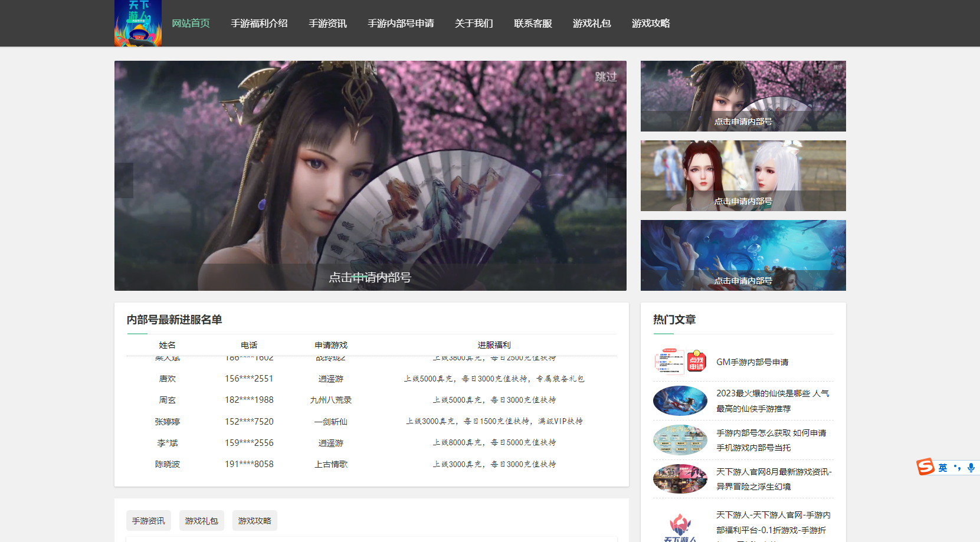Open the 关于我们 page
This screenshot has height=542, width=980.
(x=474, y=24)
